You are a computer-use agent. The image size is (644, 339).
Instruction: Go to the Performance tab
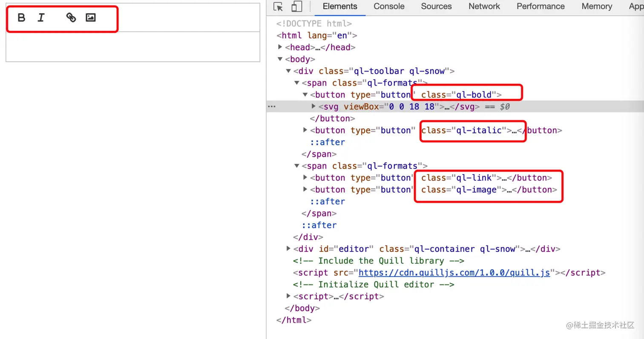tap(540, 6)
